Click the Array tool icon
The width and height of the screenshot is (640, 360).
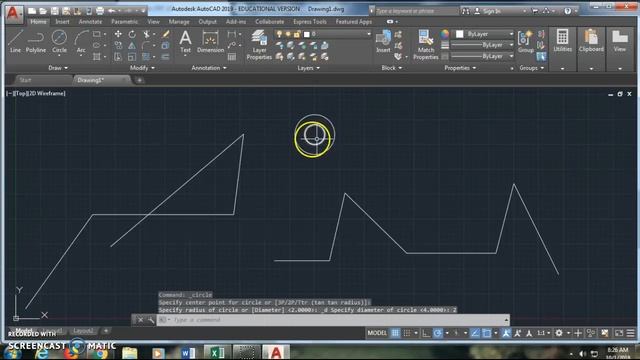tap(146, 57)
